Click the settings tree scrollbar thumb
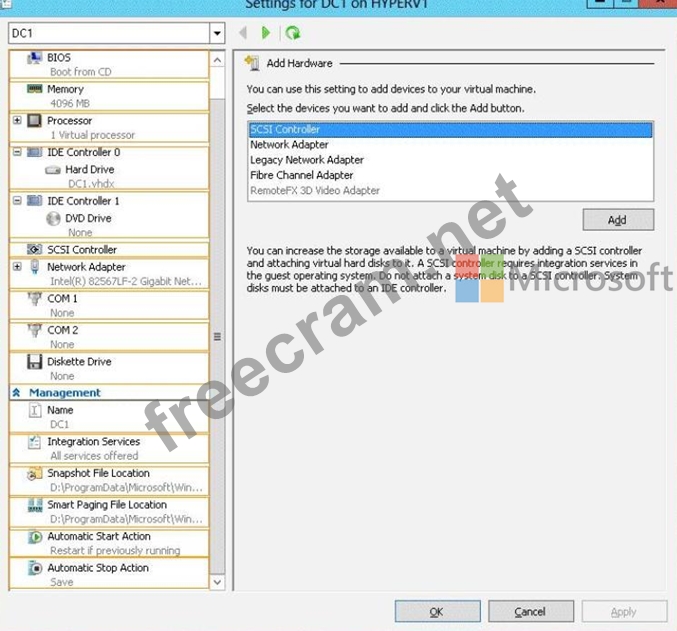Image resolution: width=677 pixels, height=631 pixels. tap(217, 336)
